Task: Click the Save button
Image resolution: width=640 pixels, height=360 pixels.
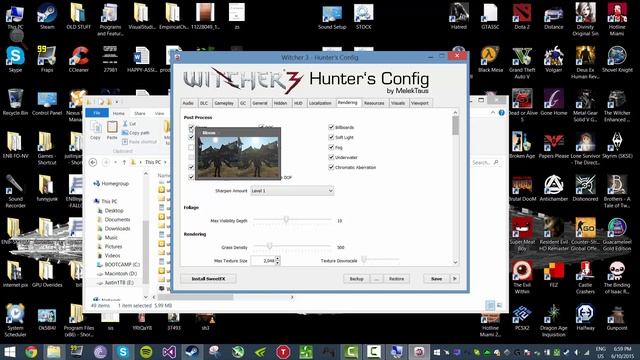Action: [x=436, y=279]
